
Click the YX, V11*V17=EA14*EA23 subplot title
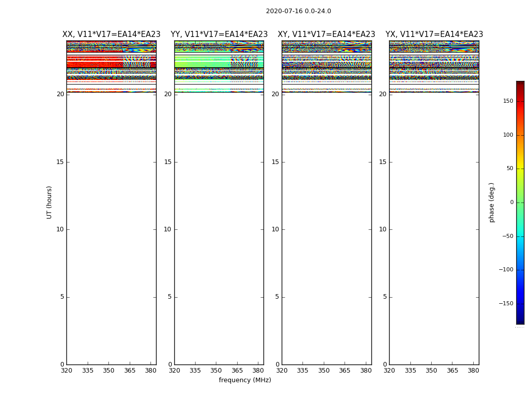coord(434,34)
